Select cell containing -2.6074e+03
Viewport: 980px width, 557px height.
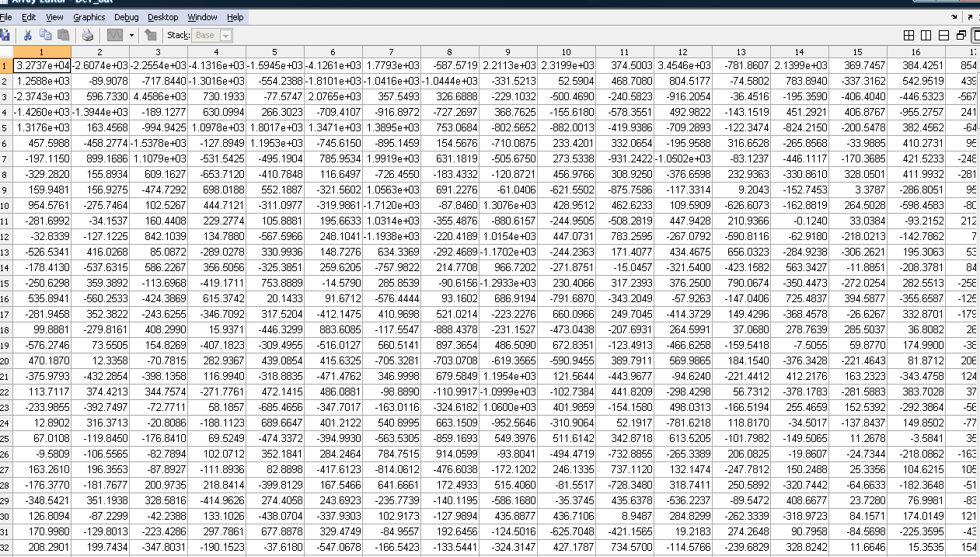click(x=100, y=66)
